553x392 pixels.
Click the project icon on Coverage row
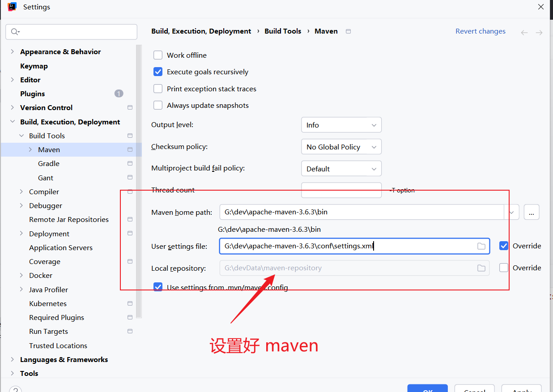pyautogui.click(x=130, y=261)
